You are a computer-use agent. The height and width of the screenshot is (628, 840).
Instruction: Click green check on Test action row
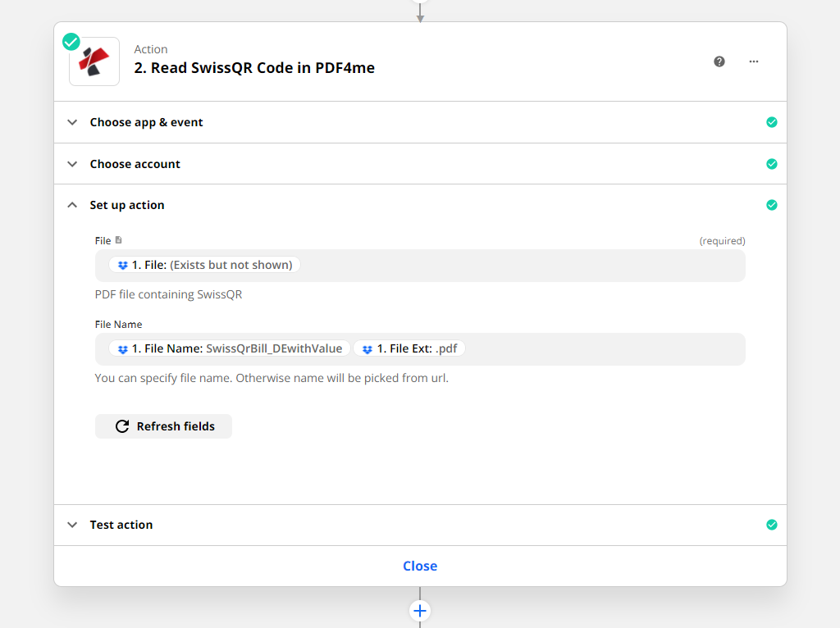coord(771,525)
